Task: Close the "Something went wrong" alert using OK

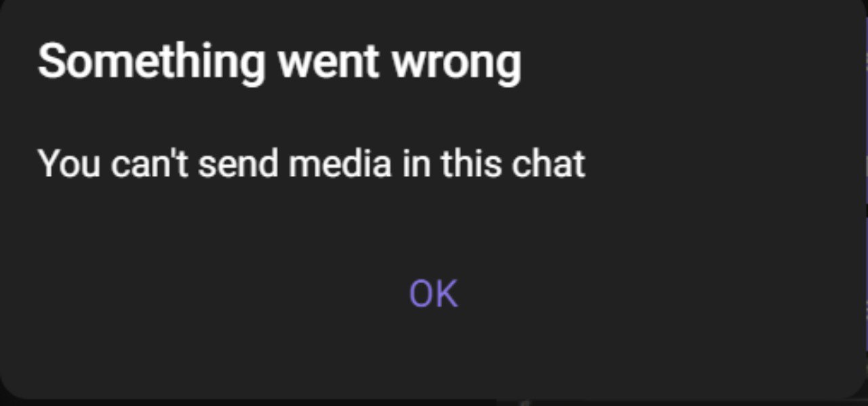Action: [x=433, y=293]
